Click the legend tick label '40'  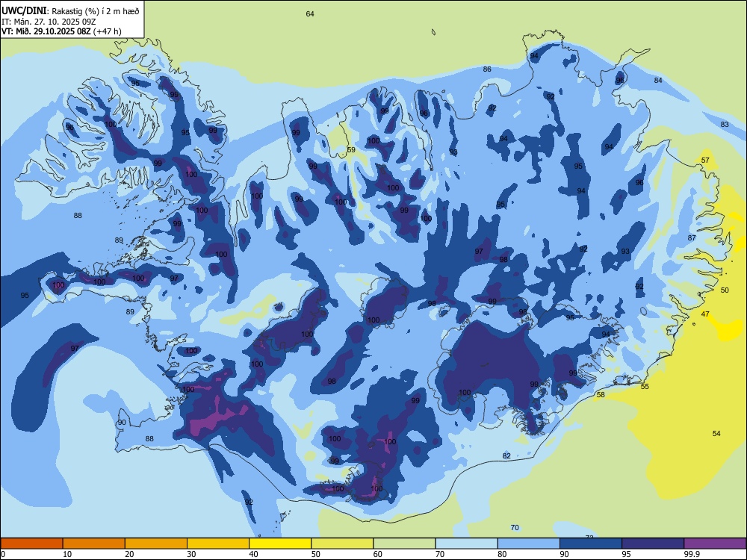253,554
